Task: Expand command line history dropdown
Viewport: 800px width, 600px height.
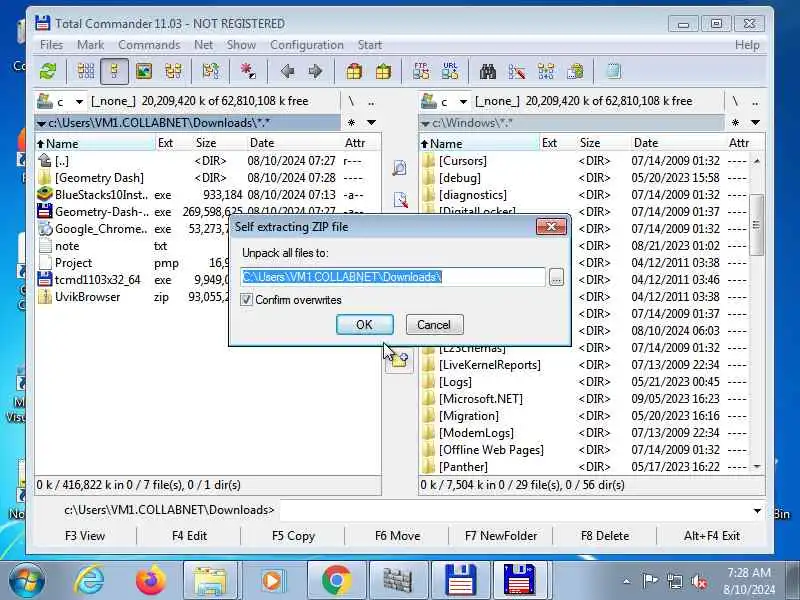Action: tap(757, 511)
